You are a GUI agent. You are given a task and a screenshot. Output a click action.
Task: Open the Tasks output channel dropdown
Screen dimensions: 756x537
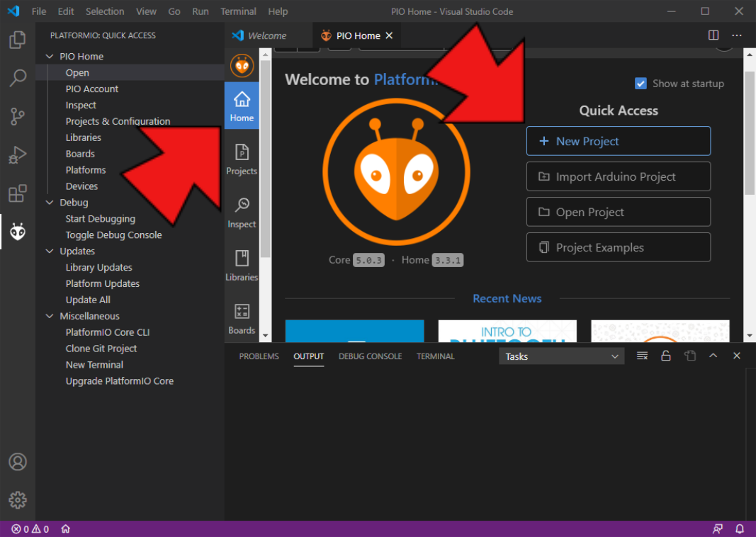(562, 356)
